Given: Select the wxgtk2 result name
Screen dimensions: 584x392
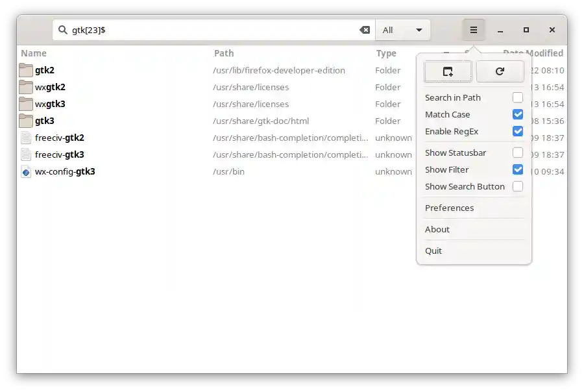Looking at the screenshot, I should click(x=50, y=87).
